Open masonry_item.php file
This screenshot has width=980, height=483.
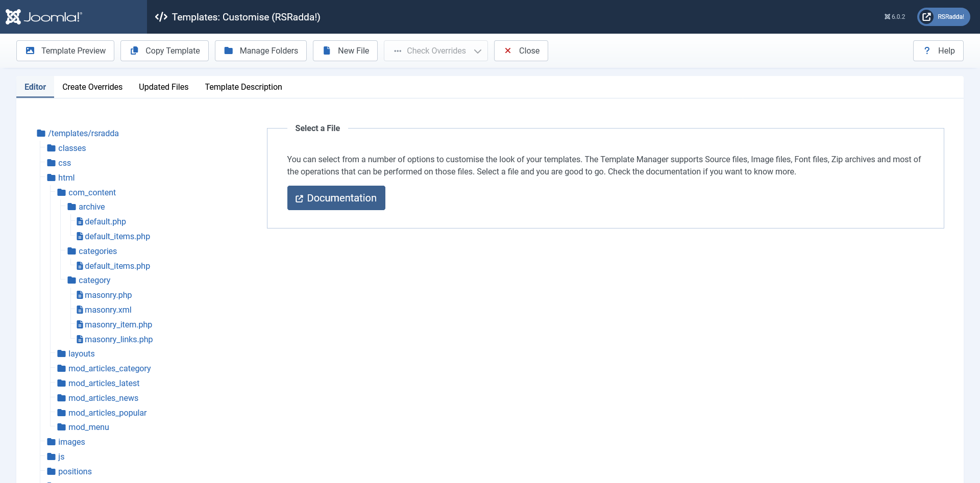pos(118,324)
